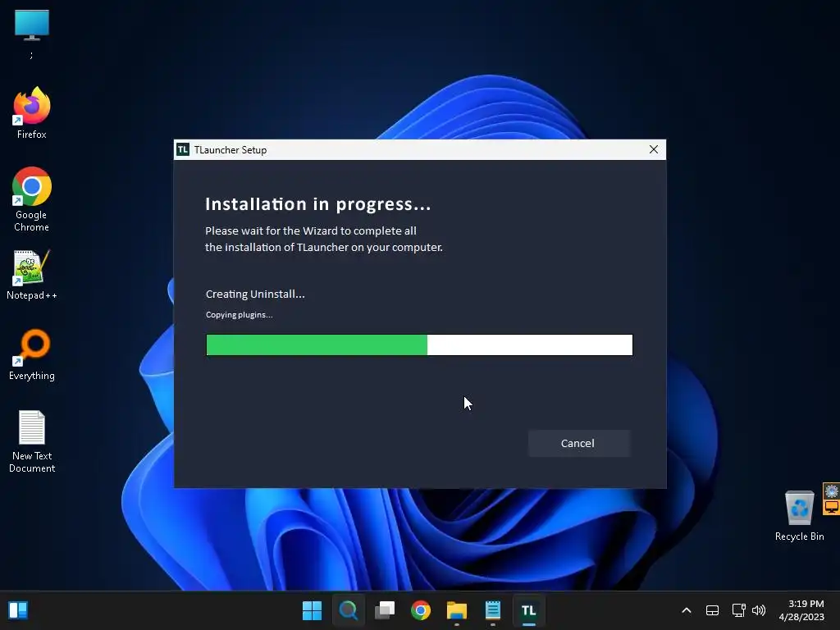Open the volume control tray icon

759,610
